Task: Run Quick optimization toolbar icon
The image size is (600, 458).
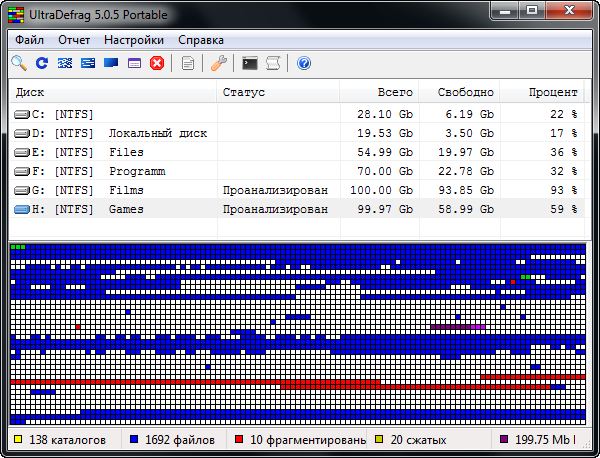Action: click(x=88, y=63)
